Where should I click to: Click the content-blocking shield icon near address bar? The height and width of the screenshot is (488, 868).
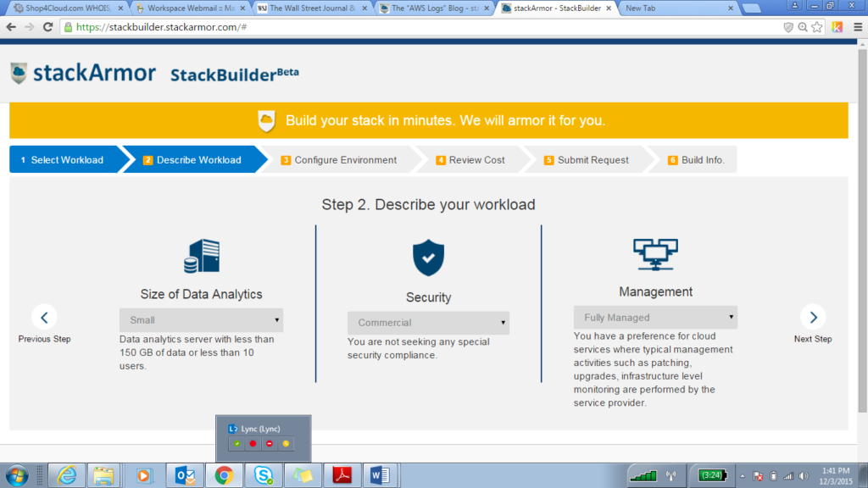pyautogui.click(x=787, y=26)
